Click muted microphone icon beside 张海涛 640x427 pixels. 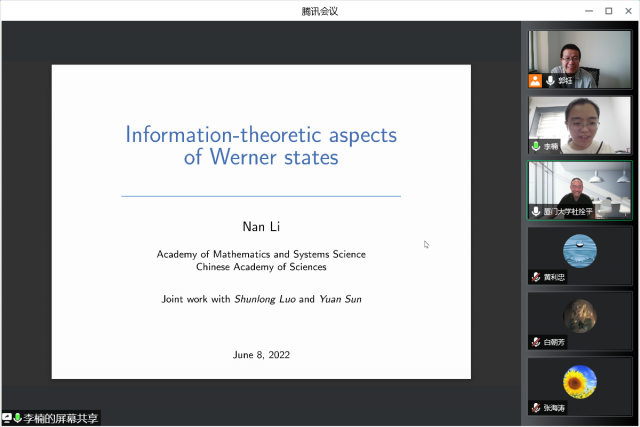click(536, 408)
